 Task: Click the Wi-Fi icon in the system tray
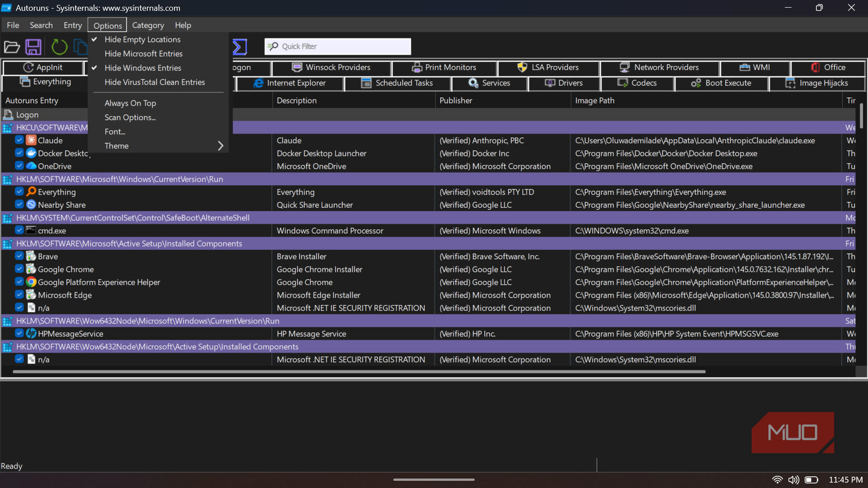pyautogui.click(x=777, y=480)
